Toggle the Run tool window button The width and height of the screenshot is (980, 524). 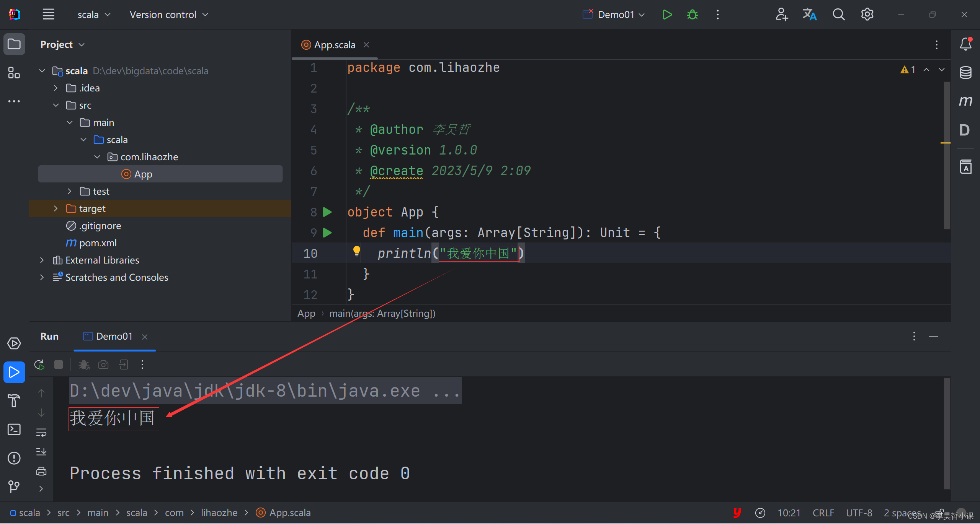(14, 372)
